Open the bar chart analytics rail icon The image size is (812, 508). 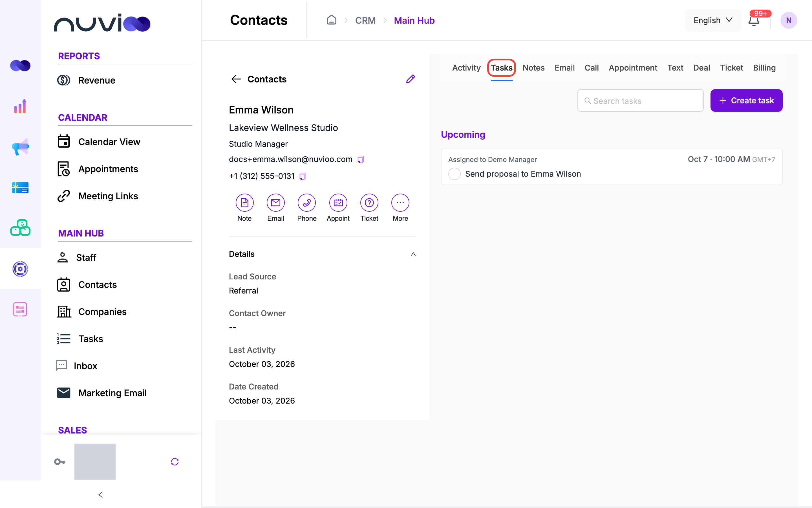coord(20,106)
